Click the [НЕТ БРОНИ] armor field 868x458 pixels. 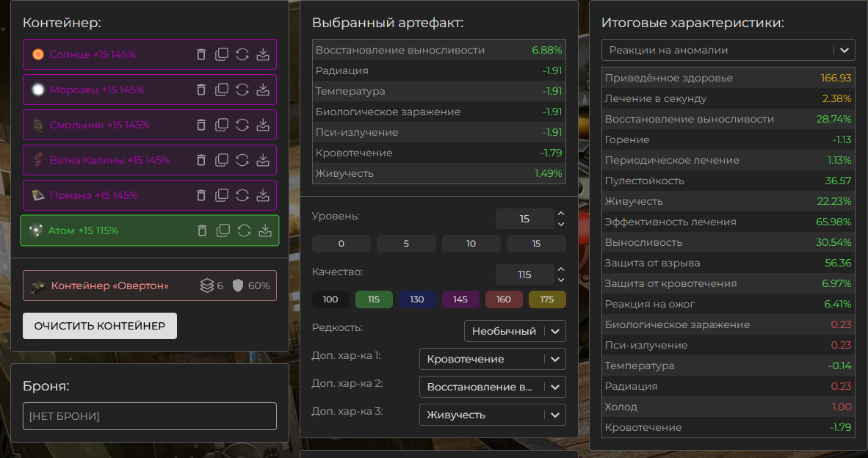point(150,416)
